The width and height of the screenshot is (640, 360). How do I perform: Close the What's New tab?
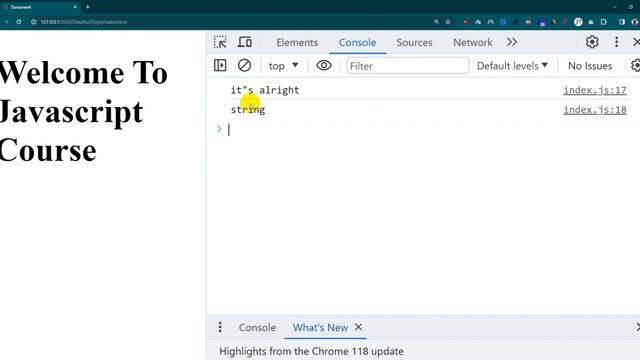[358, 327]
